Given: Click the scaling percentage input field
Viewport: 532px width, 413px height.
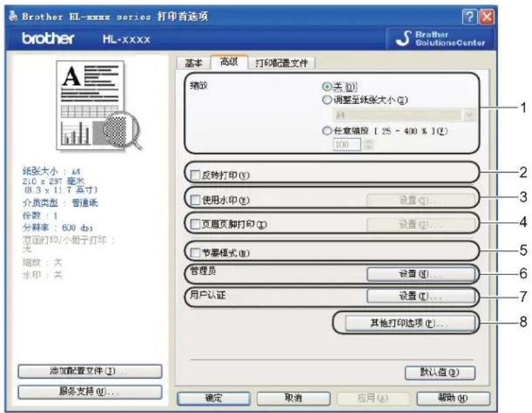Looking at the screenshot, I should (347, 144).
